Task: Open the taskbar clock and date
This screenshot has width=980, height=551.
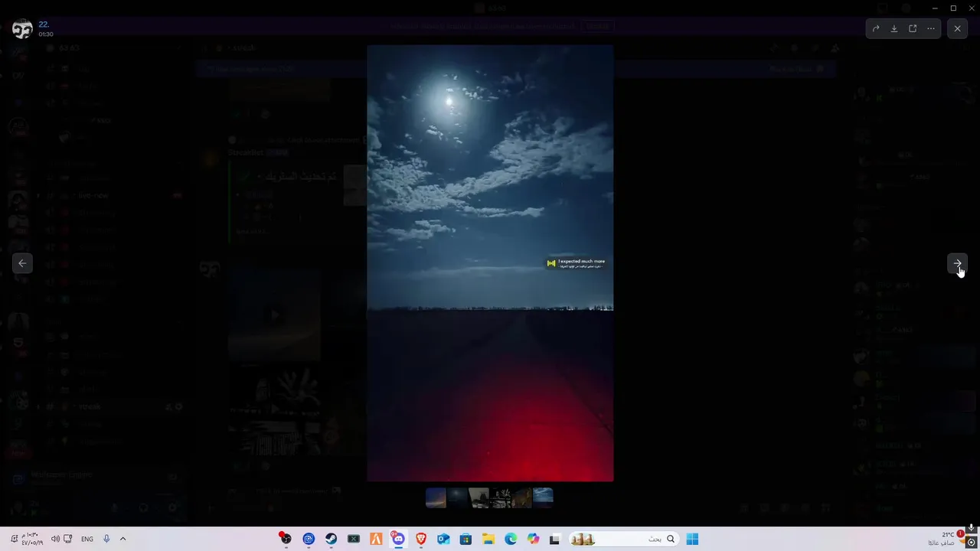Action: point(31,539)
